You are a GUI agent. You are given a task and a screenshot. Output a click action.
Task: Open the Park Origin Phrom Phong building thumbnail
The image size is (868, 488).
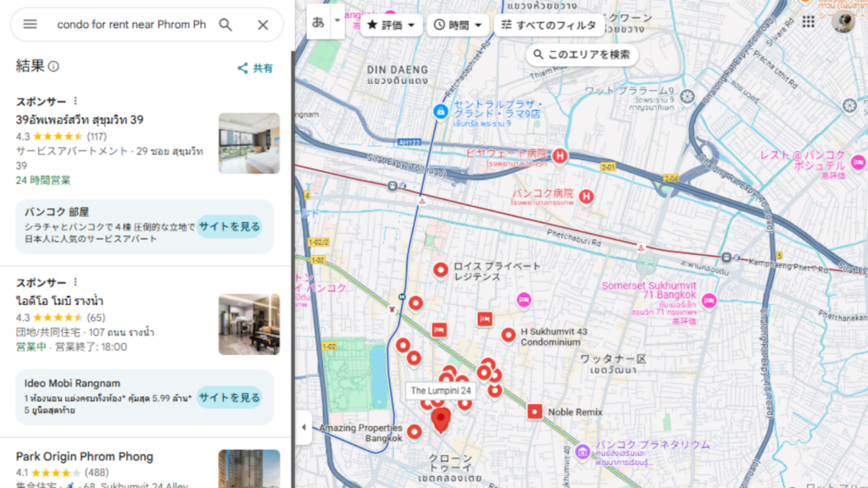[249, 469]
